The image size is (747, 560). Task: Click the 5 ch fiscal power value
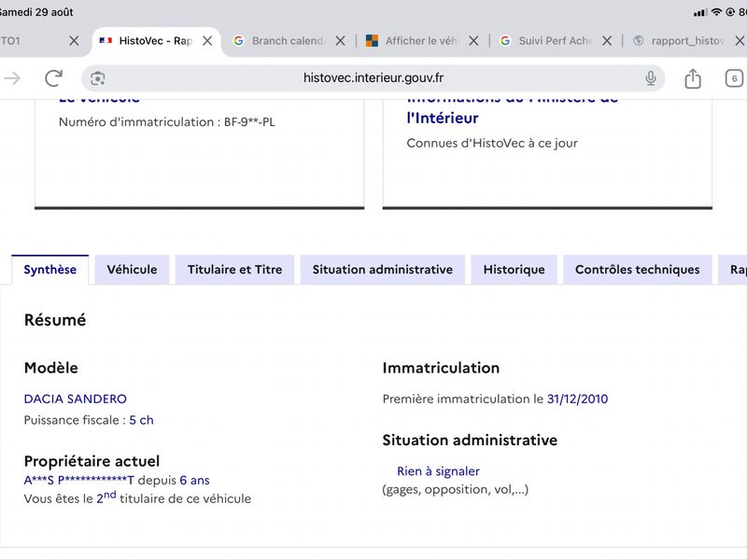click(x=142, y=420)
